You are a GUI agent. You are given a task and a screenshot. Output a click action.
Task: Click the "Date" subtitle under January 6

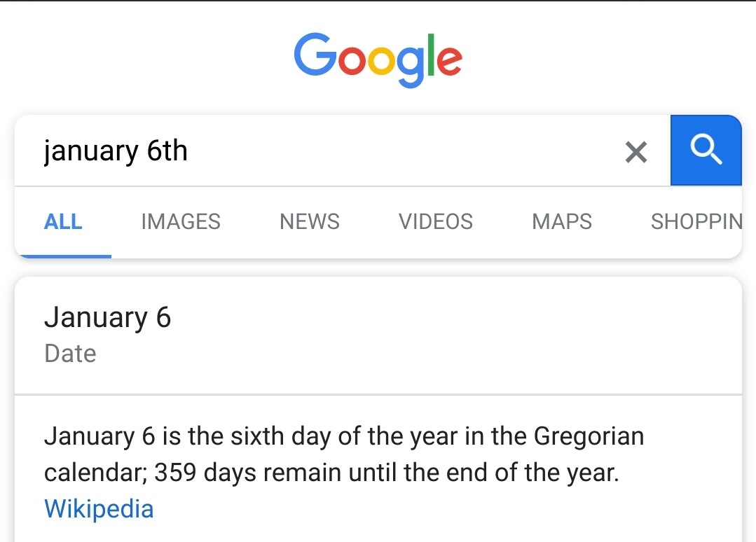tap(70, 354)
